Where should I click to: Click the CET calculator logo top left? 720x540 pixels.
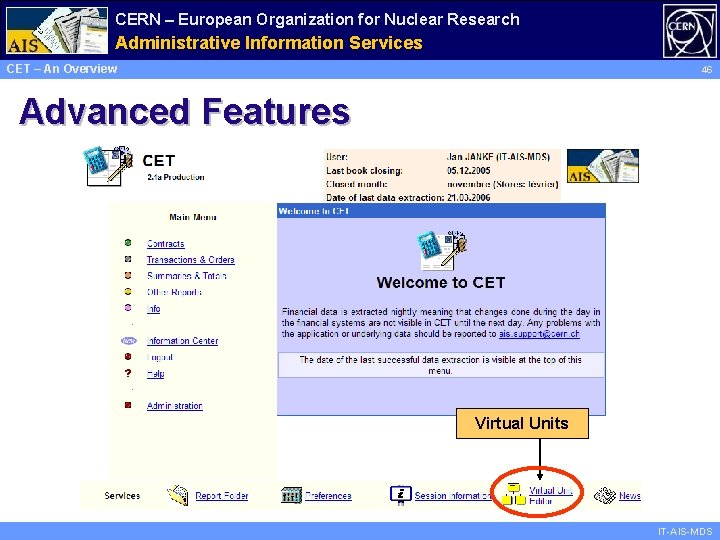pos(108,166)
